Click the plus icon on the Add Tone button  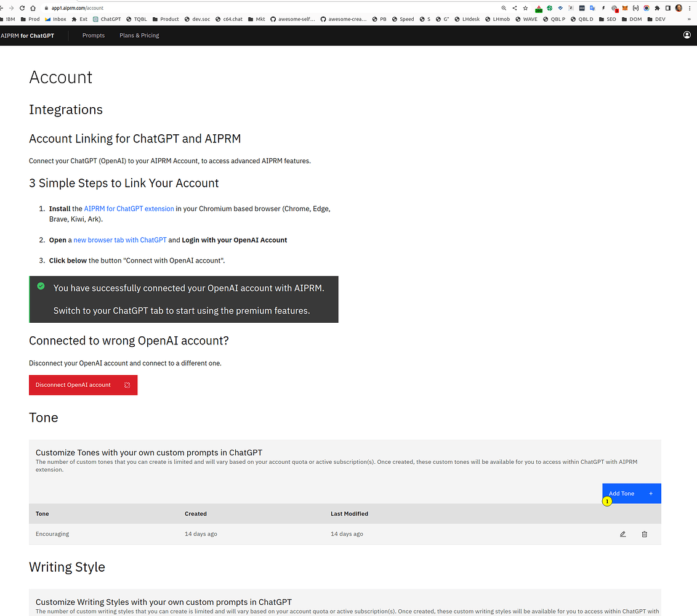pyautogui.click(x=650, y=493)
